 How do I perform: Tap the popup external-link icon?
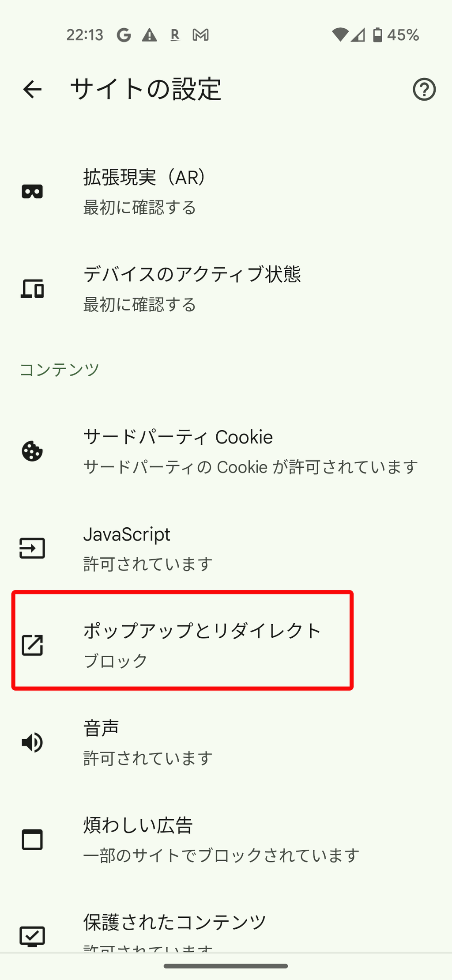point(32,645)
